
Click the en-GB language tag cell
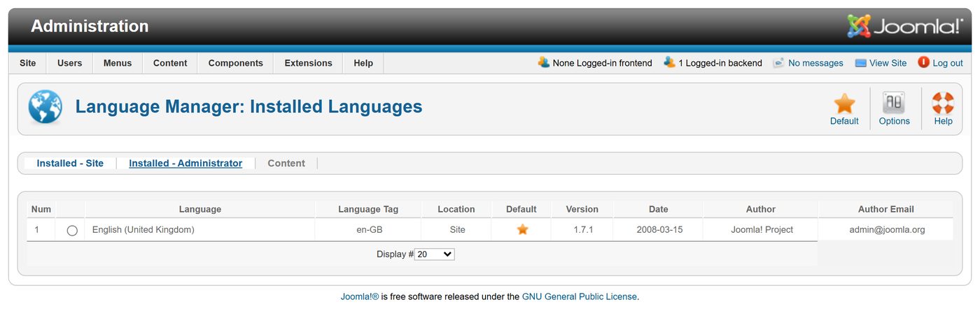(368, 229)
